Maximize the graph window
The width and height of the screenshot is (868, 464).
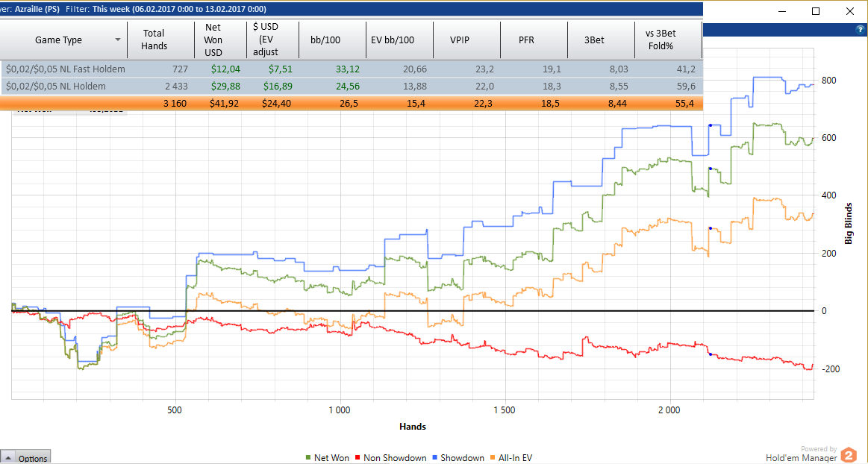[x=816, y=11]
